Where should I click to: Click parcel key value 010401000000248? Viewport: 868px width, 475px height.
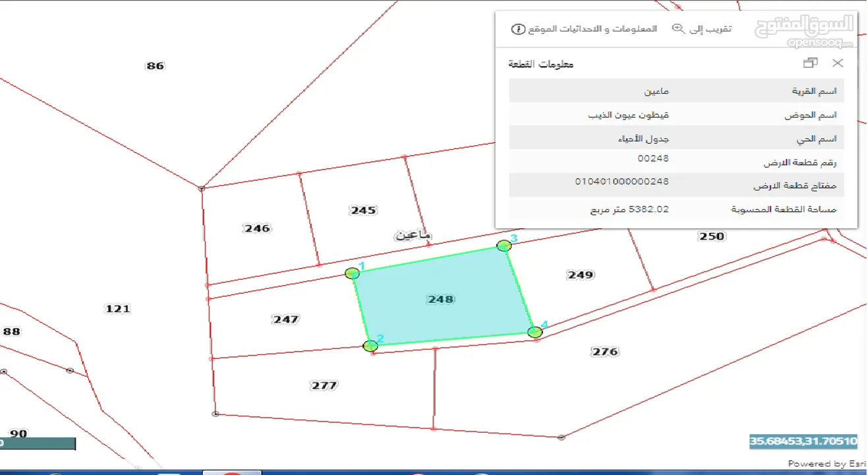point(622,181)
